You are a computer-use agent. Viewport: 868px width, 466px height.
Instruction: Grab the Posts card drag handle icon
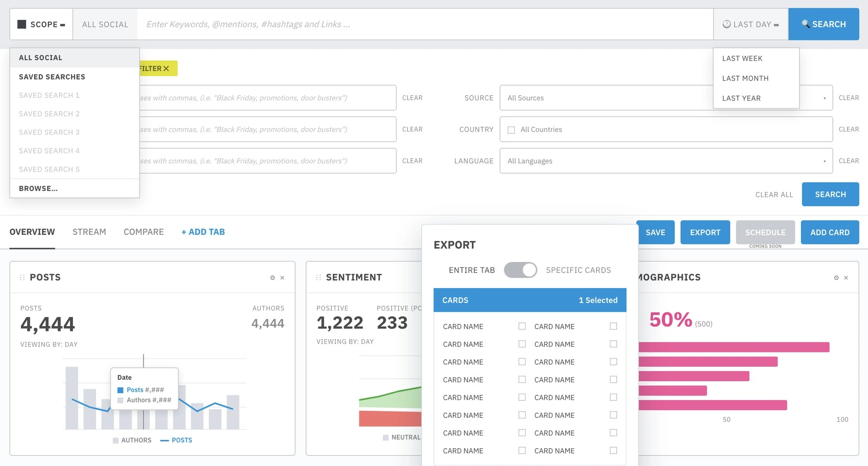(22, 278)
